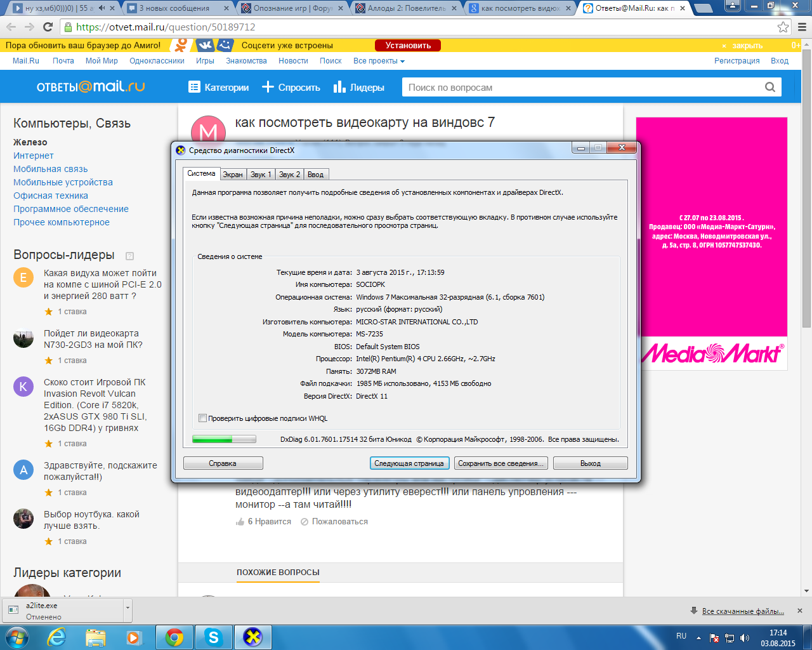This screenshot has height=650, width=812.
Task: Open the Мобильные устройства category link
Action: 63,182
